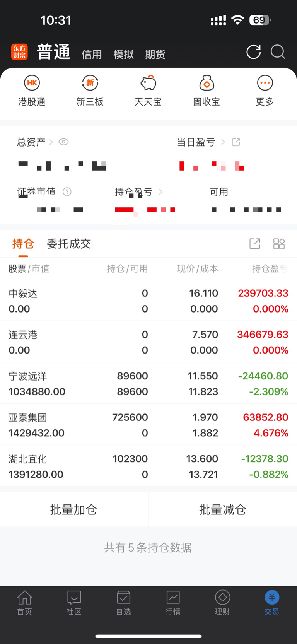Screen dimensions: 297x644
Task: Open 新三板 icon
Action: (x=90, y=83)
